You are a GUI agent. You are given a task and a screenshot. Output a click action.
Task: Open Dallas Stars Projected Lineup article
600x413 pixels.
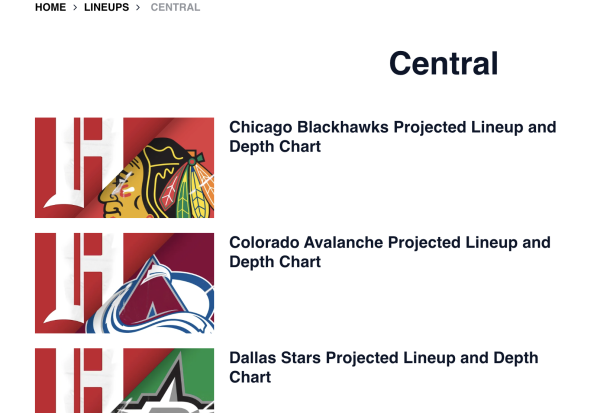(x=383, y=358)
